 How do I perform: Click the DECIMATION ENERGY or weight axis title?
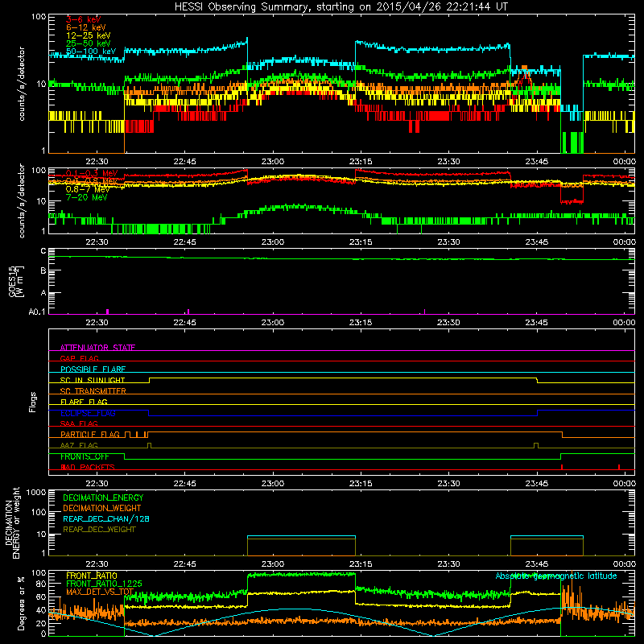click(x=12, y=523)
